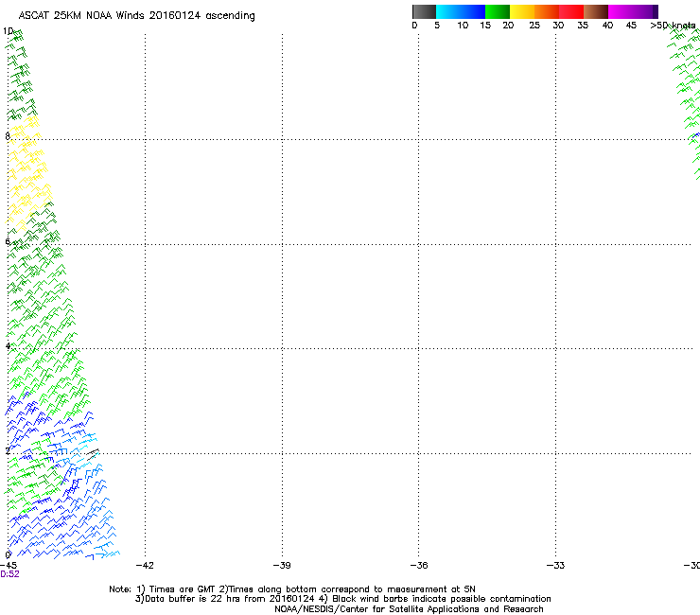Click the latitude label '2'
700x615 pixels.
8,450
